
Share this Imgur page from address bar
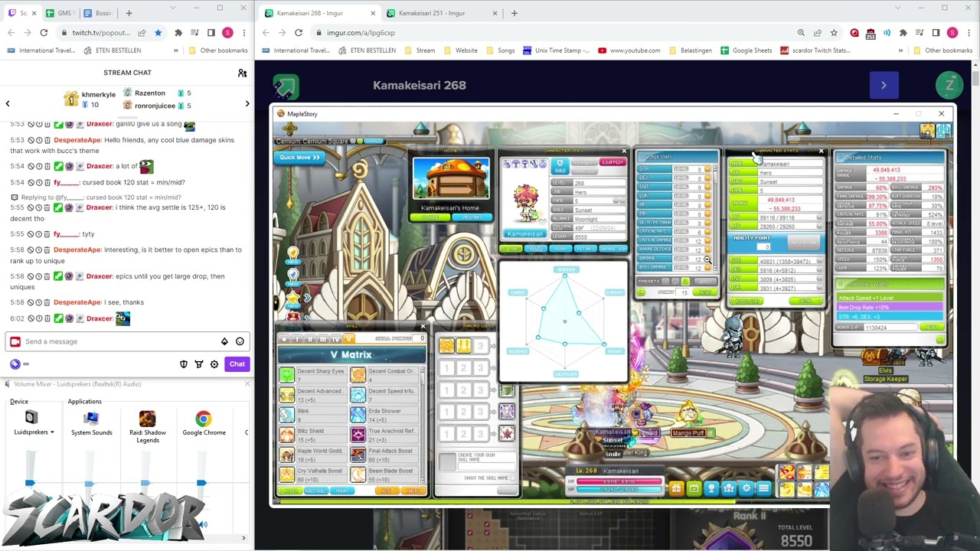point(817,33)
